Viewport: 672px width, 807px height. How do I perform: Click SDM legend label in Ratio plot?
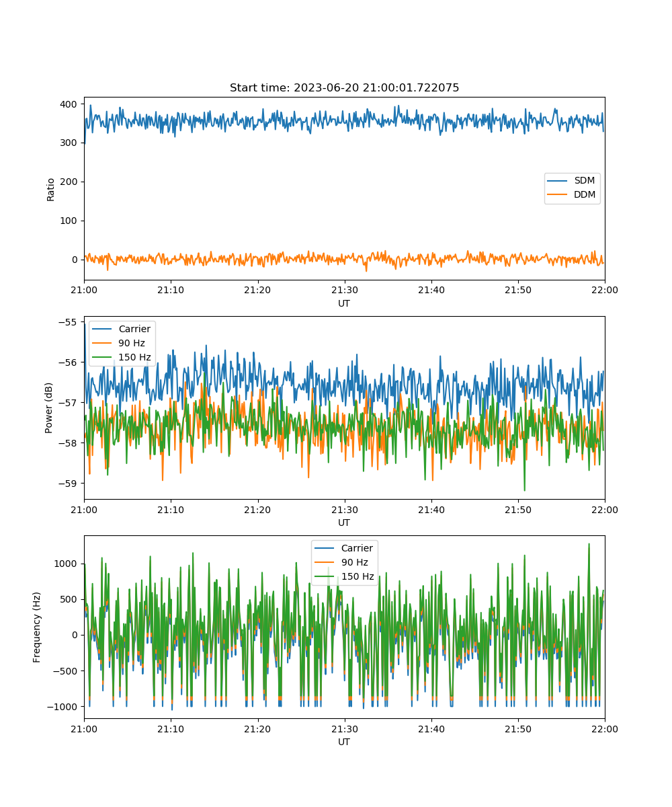coord(585,181)
